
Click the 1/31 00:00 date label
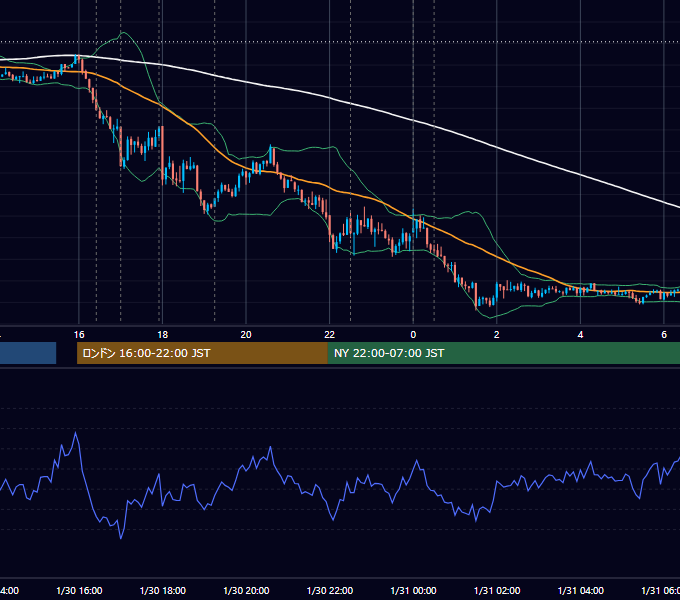413,591
